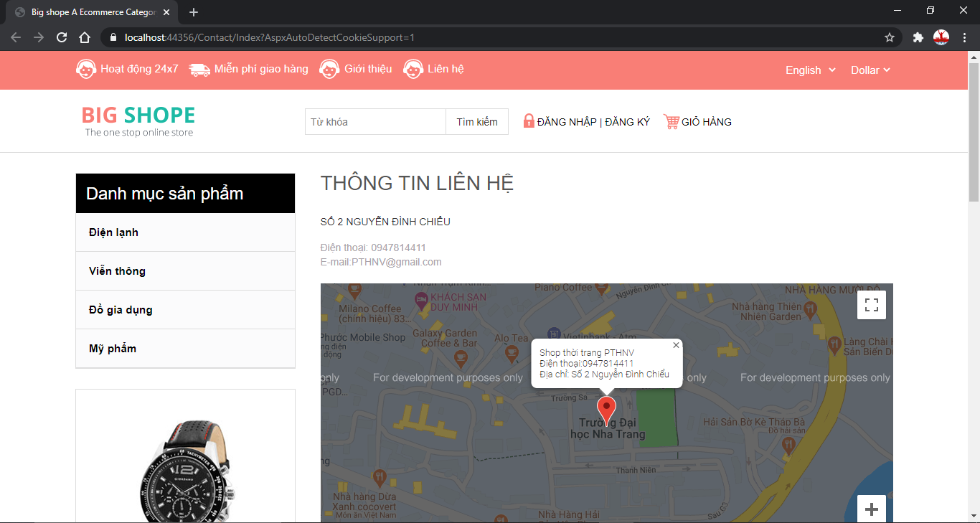Click the headset icon beside Hoạt động 24x7

coord(86,69)
